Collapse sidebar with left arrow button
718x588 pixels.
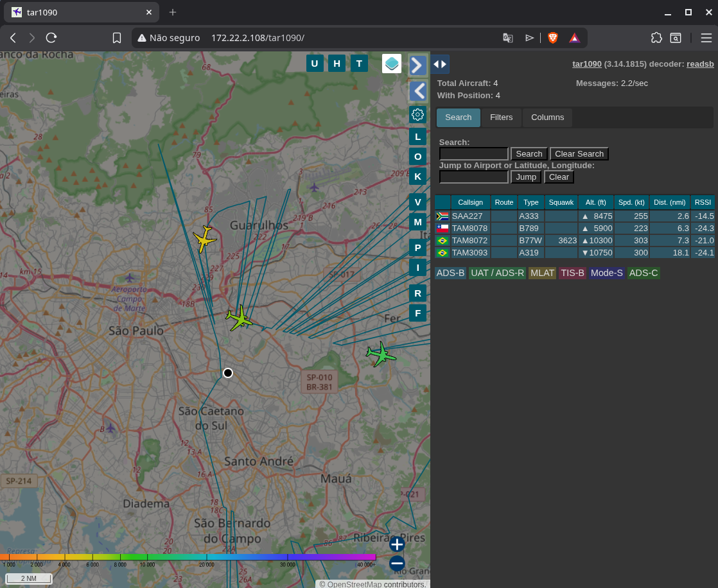pos(417,91)
